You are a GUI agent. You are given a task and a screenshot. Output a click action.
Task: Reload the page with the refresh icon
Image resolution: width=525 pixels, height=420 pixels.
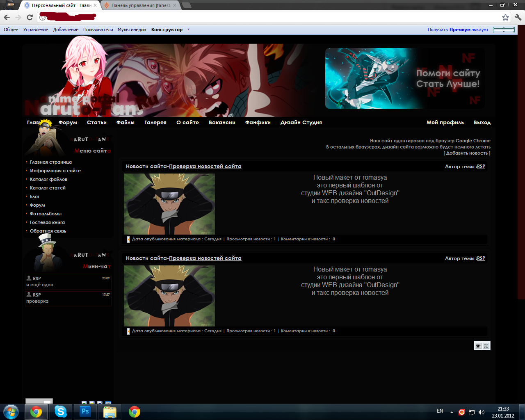click(30, 17)
